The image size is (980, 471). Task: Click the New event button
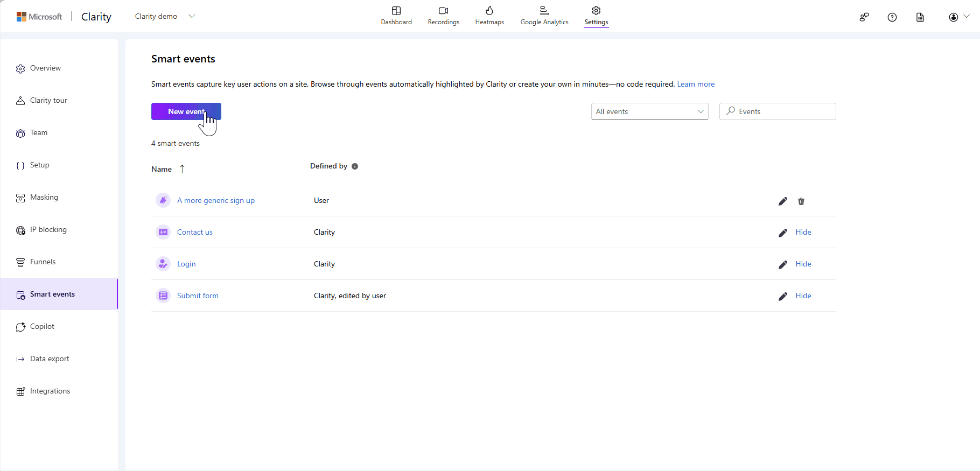[x=186, y=111]
